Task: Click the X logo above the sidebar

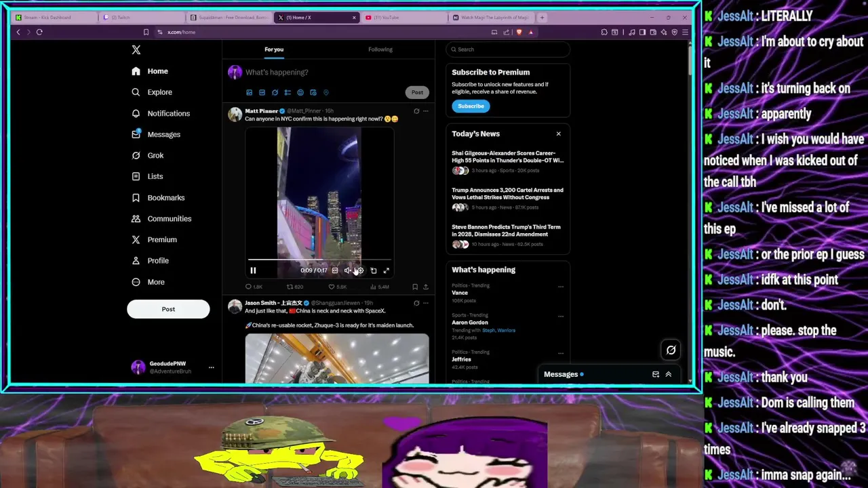Action: tap(136, 49)
